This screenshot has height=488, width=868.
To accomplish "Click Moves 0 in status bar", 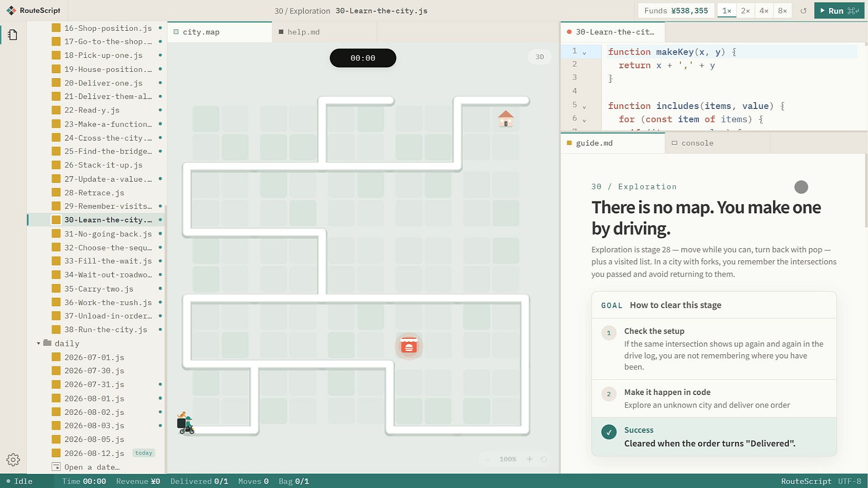I will [x=253, y=481].
